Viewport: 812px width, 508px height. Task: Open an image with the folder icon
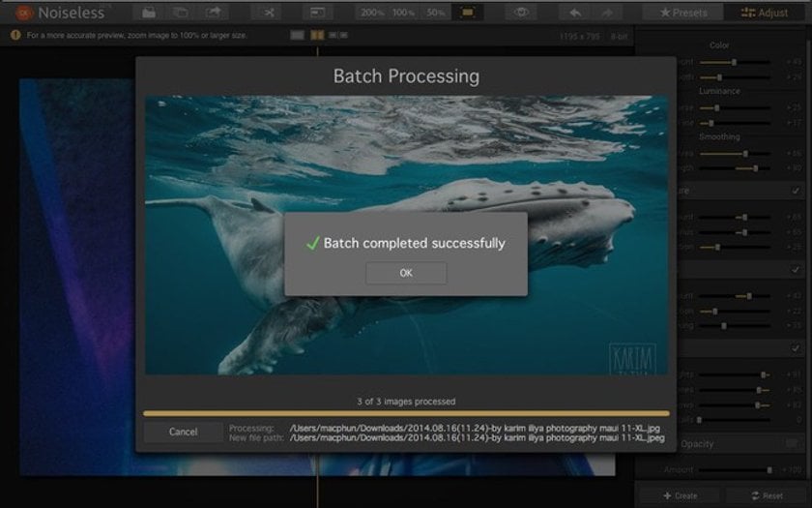149,13
